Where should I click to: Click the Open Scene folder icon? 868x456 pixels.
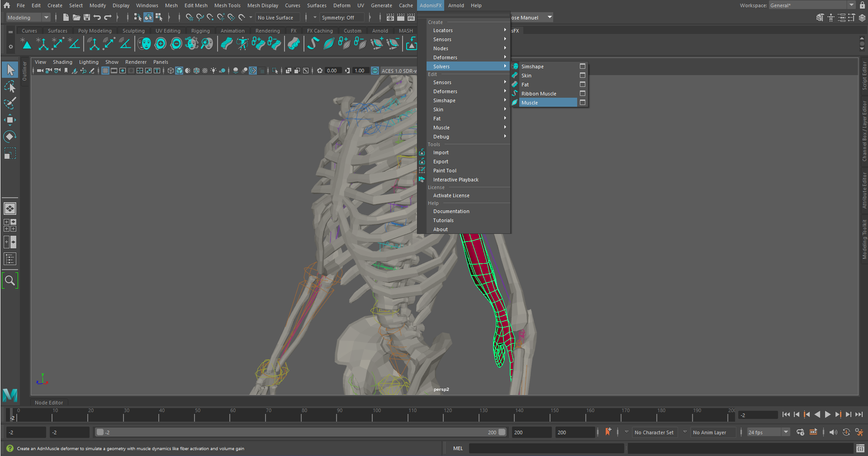76,18
